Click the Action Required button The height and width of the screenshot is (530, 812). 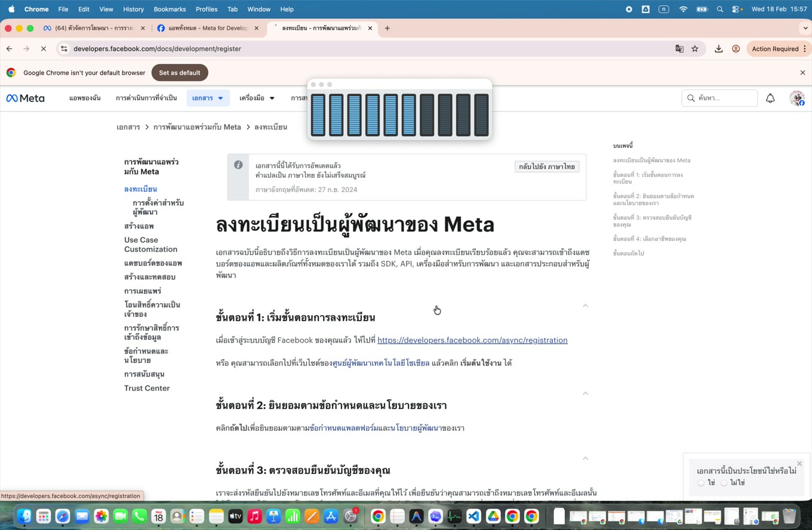tap(775, 49)
